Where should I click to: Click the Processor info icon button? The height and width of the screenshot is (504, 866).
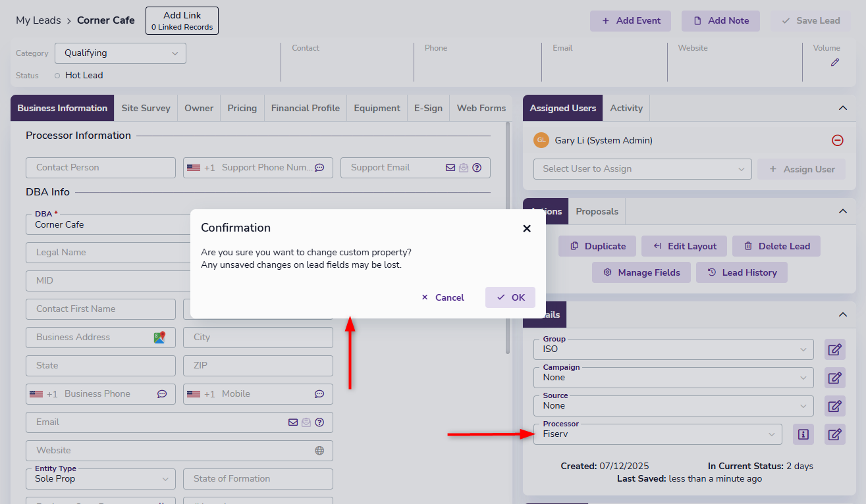click(803, 434)
